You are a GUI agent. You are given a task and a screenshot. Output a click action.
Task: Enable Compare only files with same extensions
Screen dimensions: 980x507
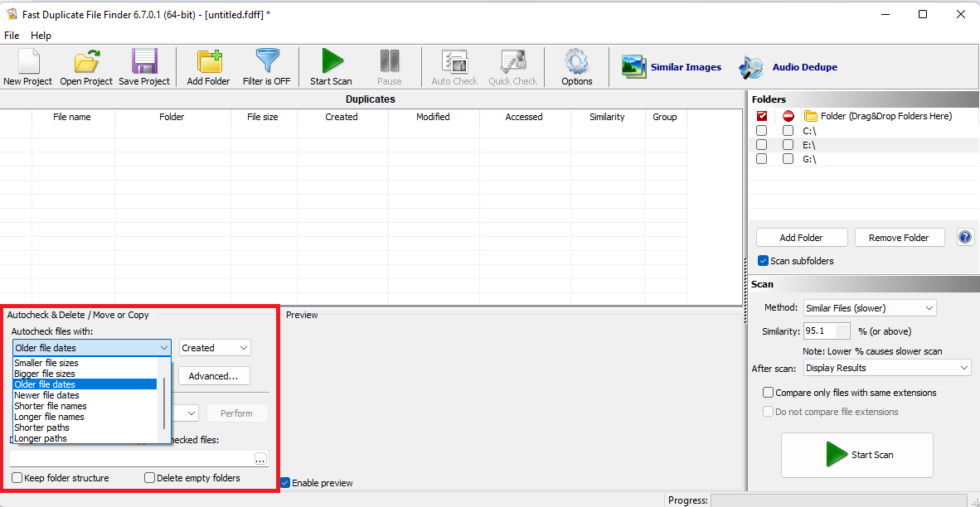click(768, 393)
